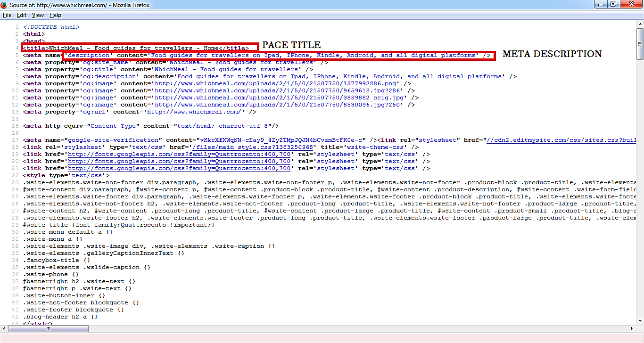The height and width of the screenshot is (343, 644).
Task: Click the '.wsite-button-inner {}' line
Action: pyautogui.click(x=64, y=295)
